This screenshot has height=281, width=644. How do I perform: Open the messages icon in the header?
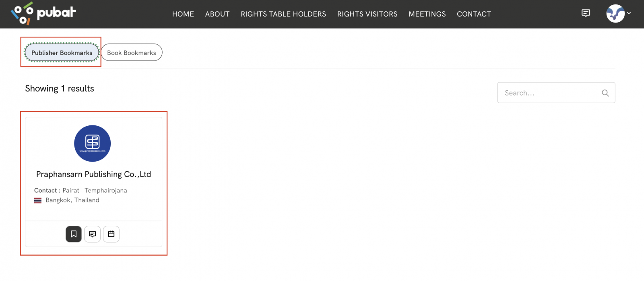coord(586,13)
